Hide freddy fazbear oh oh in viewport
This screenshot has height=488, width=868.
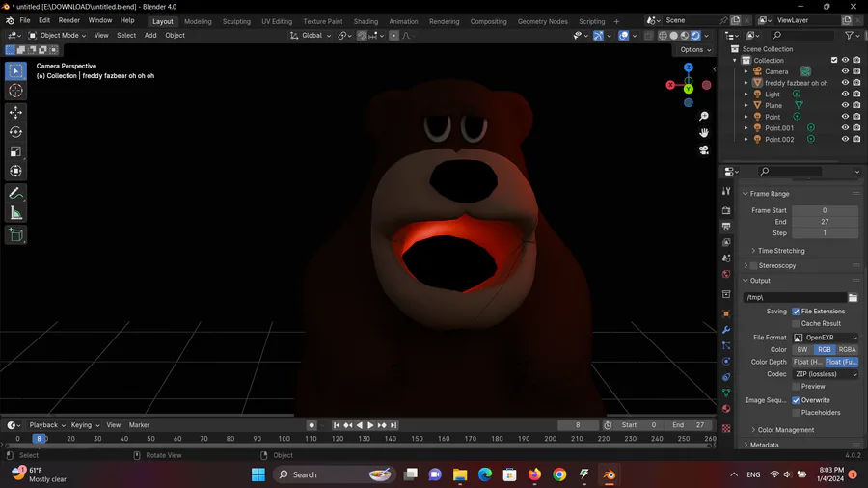(845, 82)
